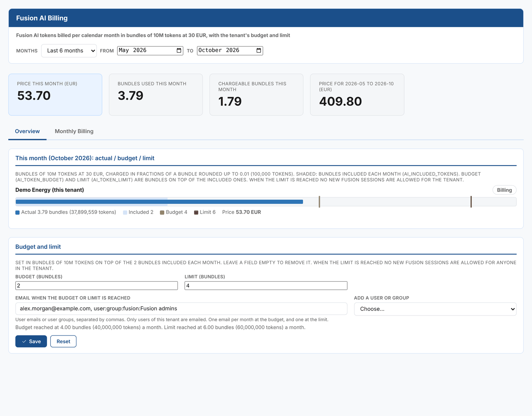Switch to the Overview tab
532x416 pixels.
(x=27, y=131)
